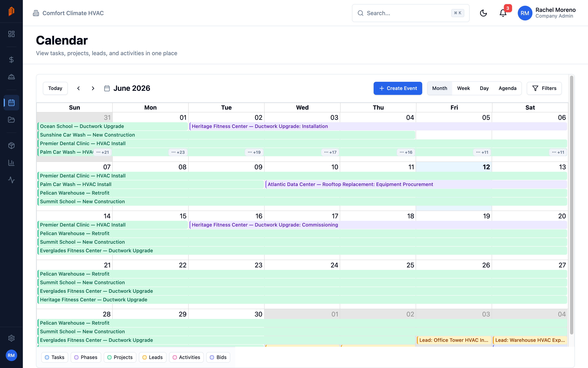
Task: Switch to Agenda view
Action: [x=507, y=88]
